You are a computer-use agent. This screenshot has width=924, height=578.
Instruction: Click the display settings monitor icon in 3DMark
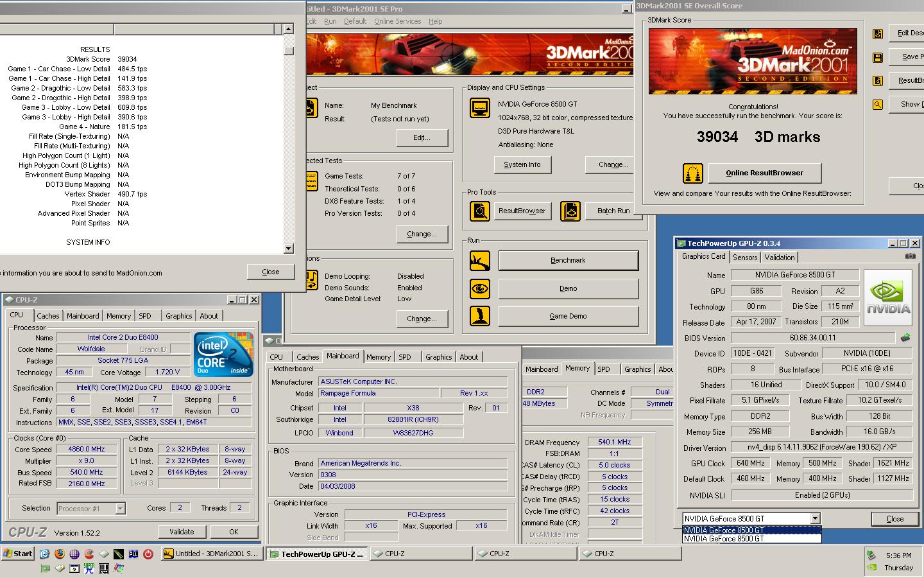click(x=479, y=107)
